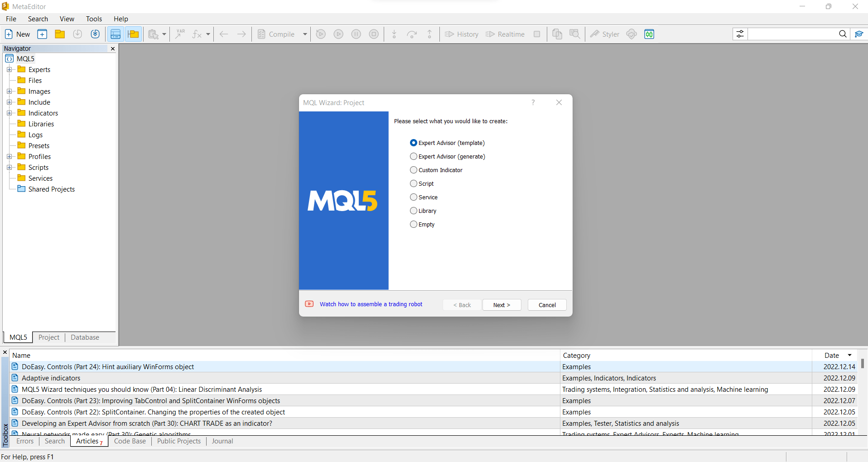Start profiling on Realtime data
This screenshot has height=462, width=868.
click(505, 34)
